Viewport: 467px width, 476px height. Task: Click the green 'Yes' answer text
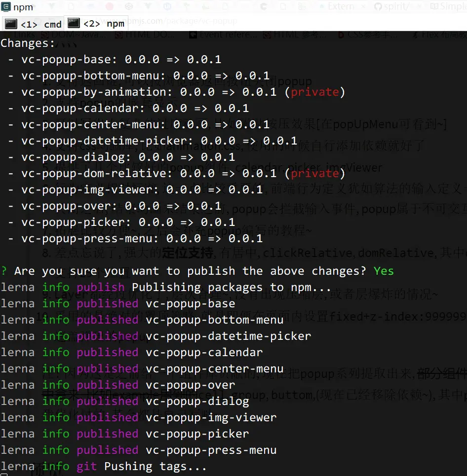[384, 271]
